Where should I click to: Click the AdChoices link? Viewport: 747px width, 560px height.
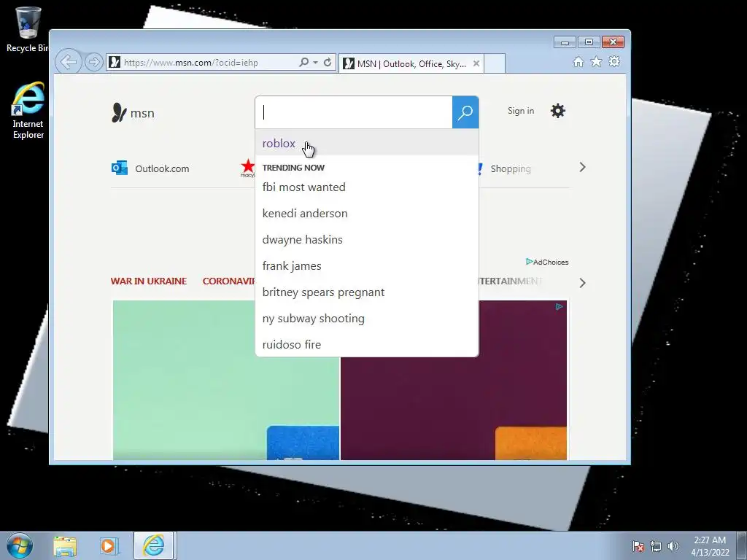547,262
